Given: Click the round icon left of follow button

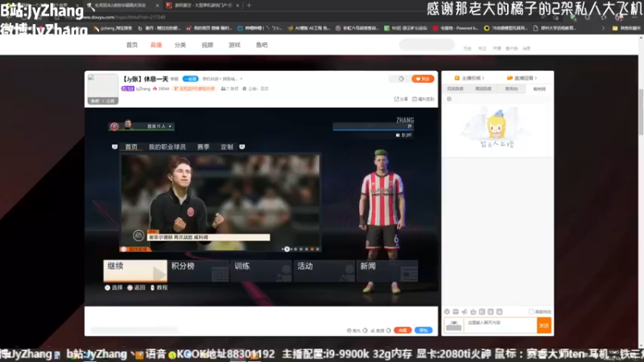Looking at the screenshot, I should [x=401, y=79].
